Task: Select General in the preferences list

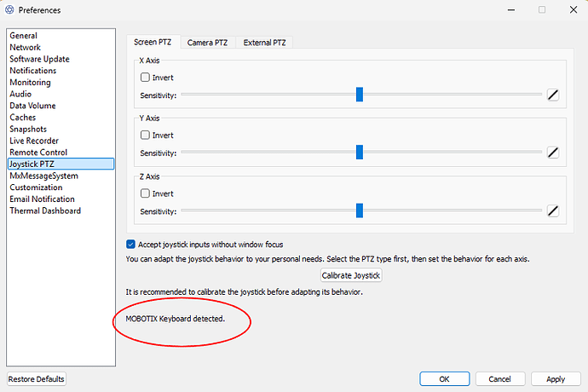Action: coord(61,36)
